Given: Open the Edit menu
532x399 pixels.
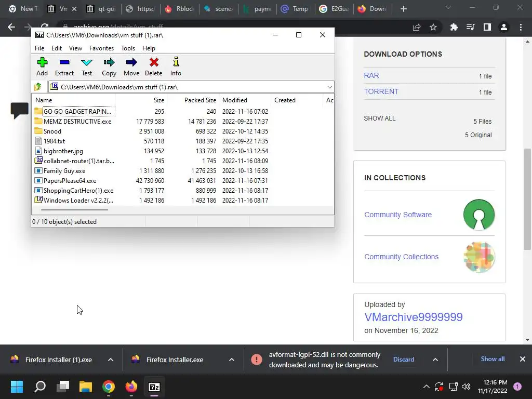Looking at the screenshot, I should (x=56, y=48).
